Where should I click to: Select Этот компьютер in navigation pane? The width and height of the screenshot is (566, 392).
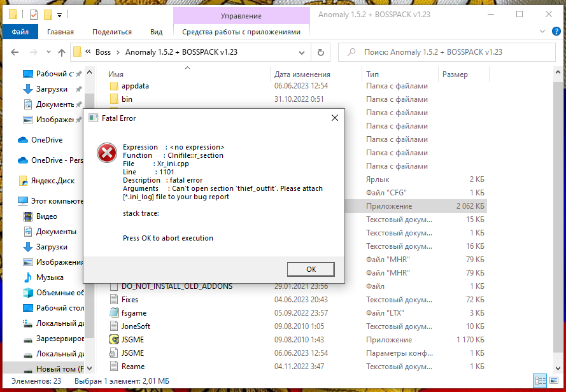(x=50, y=201)
